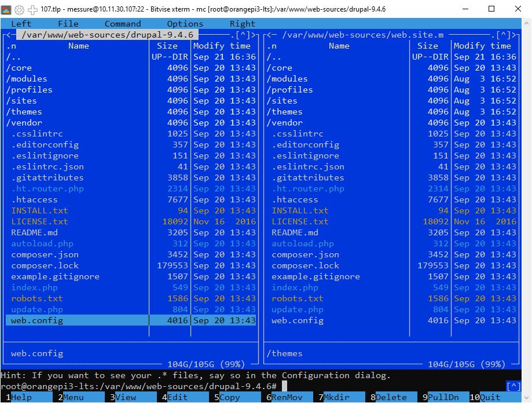532x403 pixels.
Task: Click the left panel .n sort indicator
Action: 11,46
